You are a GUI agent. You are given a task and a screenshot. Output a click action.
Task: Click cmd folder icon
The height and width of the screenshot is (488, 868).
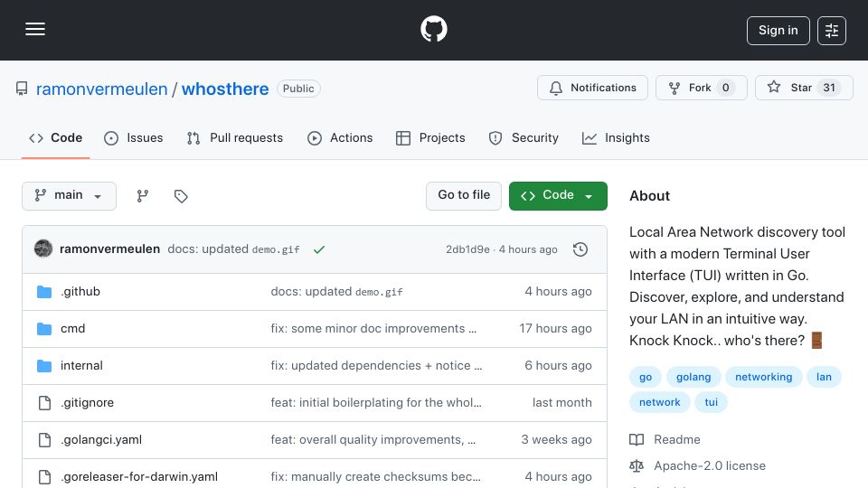pos(44,329)
